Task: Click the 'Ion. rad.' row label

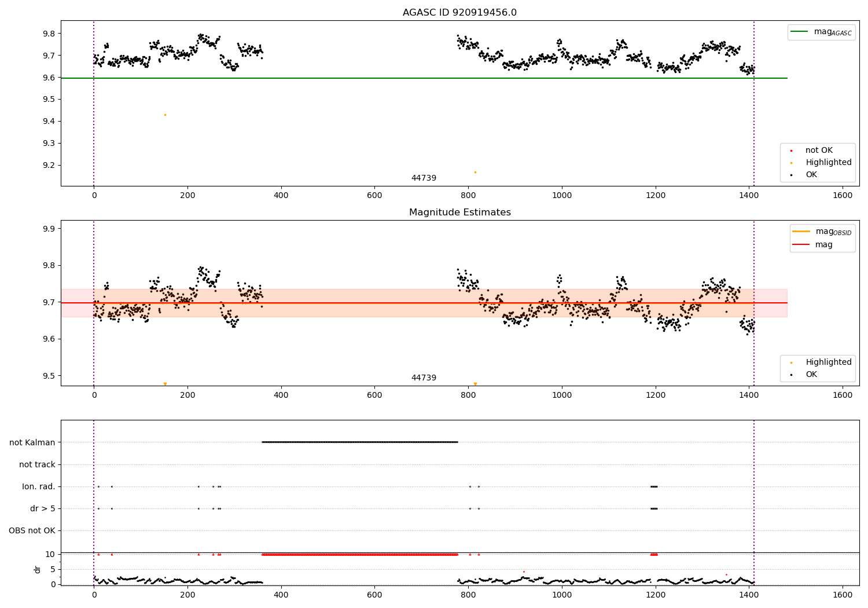Action: pos(39,486)
